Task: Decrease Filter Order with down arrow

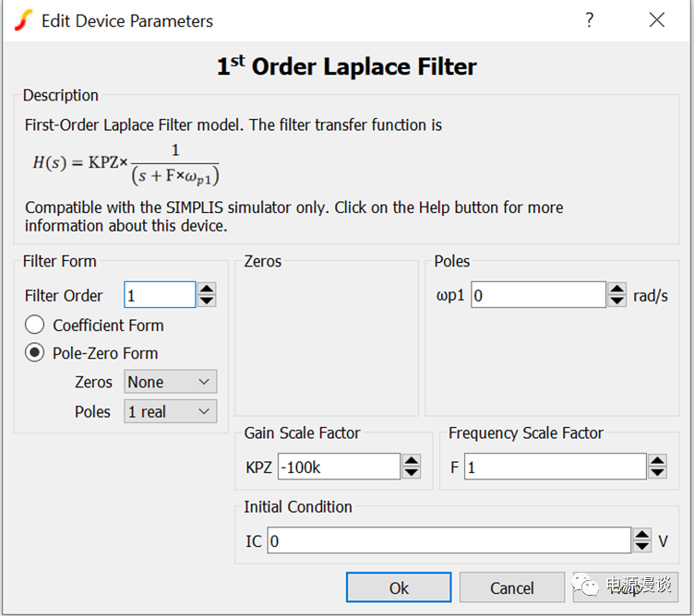Action: click(207, 301)
